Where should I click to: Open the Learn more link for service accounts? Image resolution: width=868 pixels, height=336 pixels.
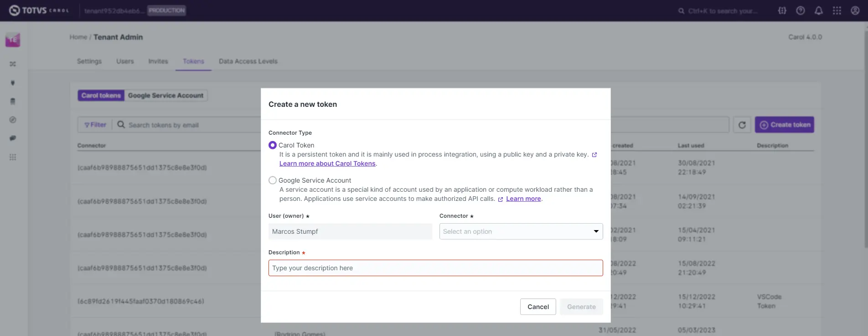[x=523, y=199]
